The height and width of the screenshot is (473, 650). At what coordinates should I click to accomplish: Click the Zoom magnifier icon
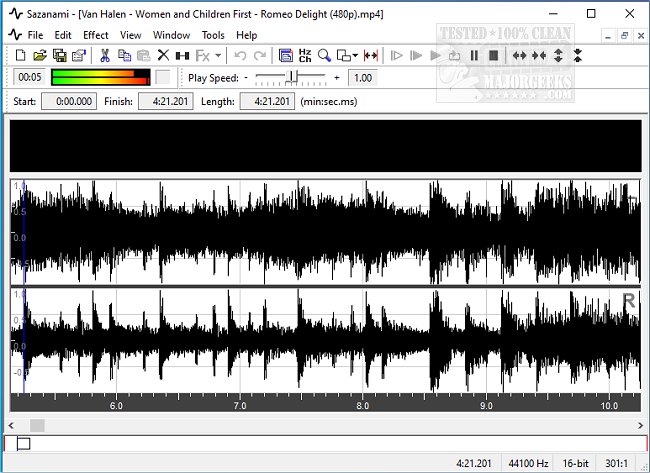click(x=325, y=56)
